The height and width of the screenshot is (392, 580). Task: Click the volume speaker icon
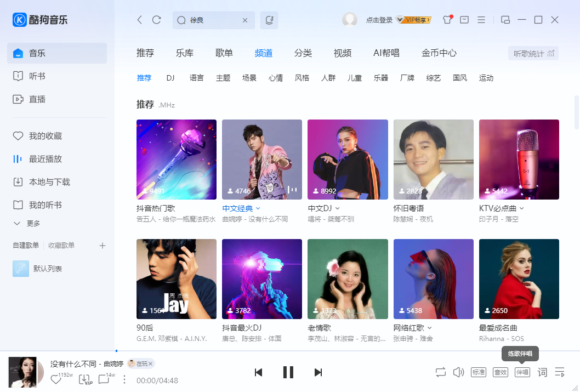tap(458, 372)
